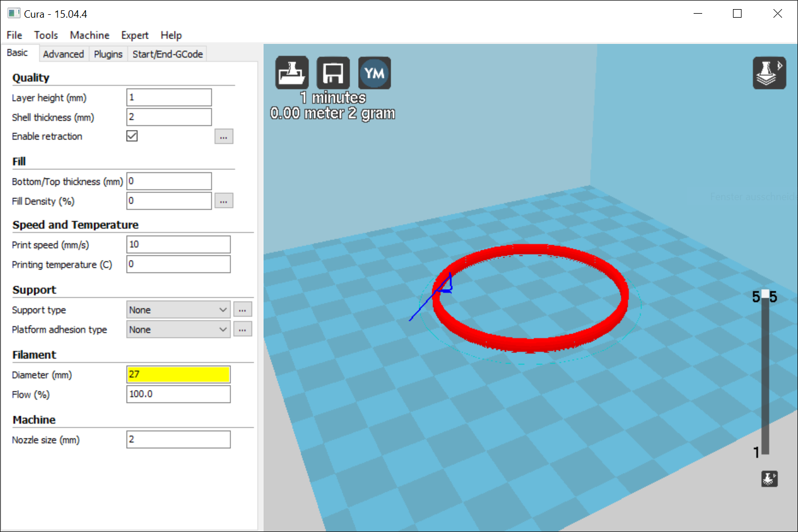
Task: Open the View mode icon top right
Action: 769,73
